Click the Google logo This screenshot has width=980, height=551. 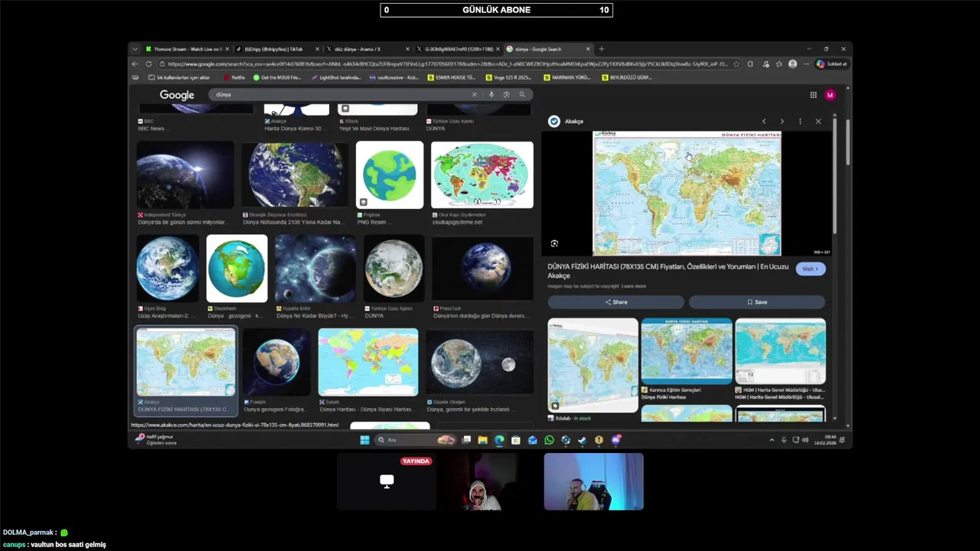tap(177, 95)
